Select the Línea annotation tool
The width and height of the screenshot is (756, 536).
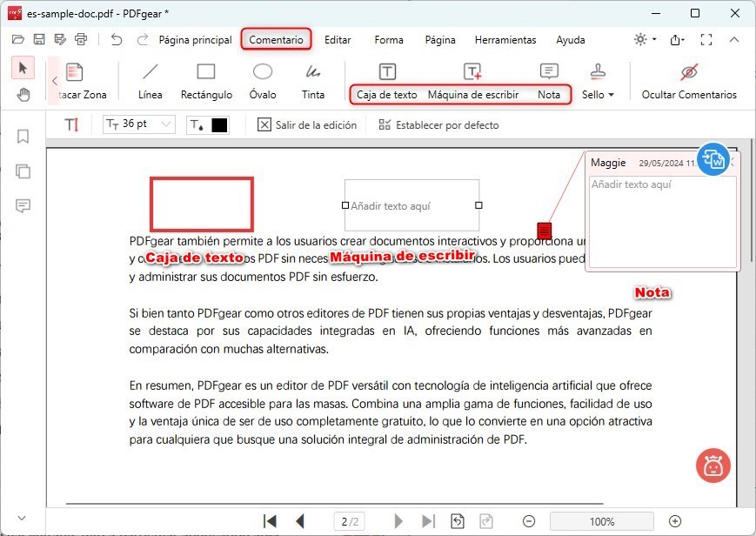coord(149,80)
